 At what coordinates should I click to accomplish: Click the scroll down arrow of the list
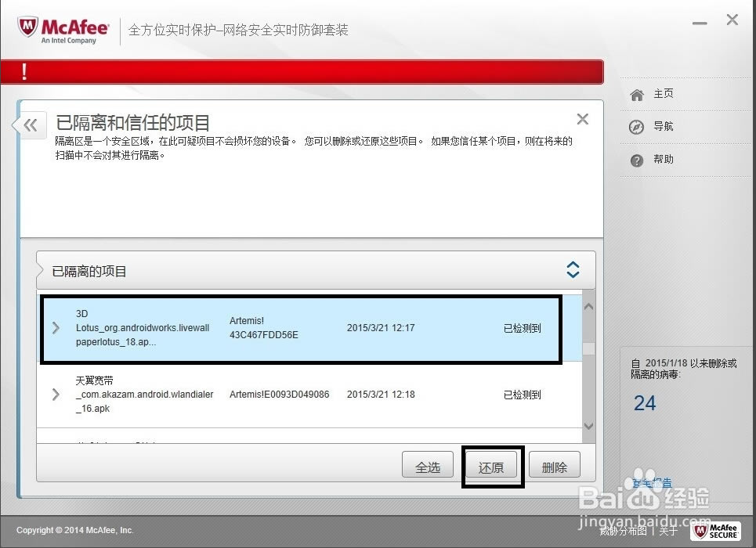[588, 426]
